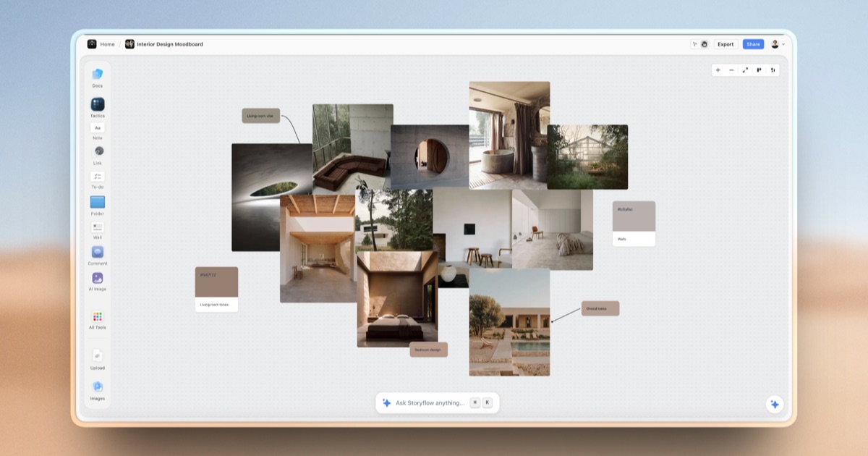Click the distribute layout icon

(x=773, y=70)
